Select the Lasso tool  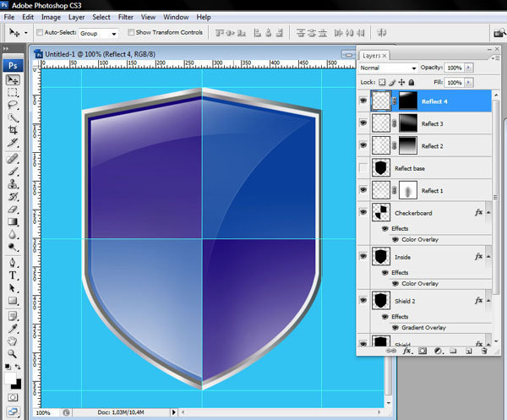point(13,105)
